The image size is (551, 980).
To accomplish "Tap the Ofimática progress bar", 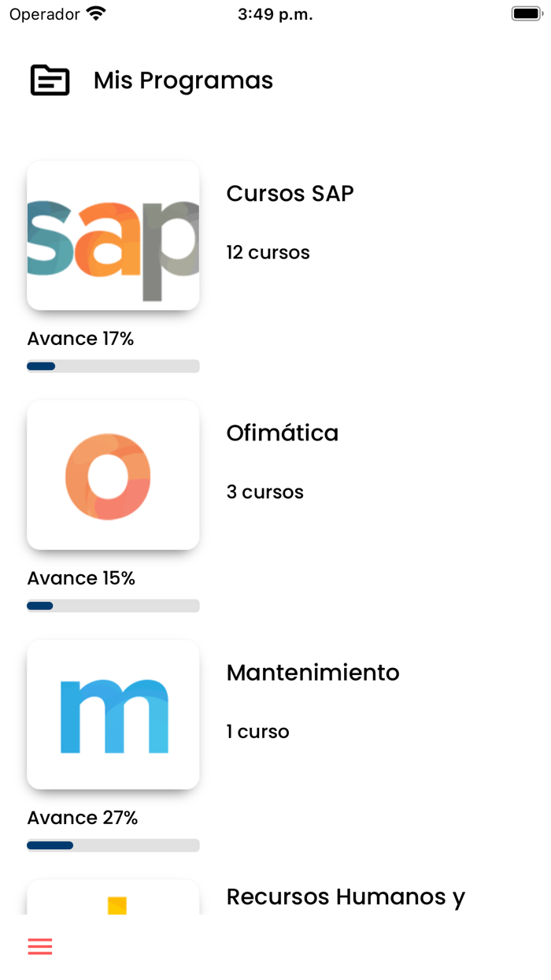I will pos(113,605).
